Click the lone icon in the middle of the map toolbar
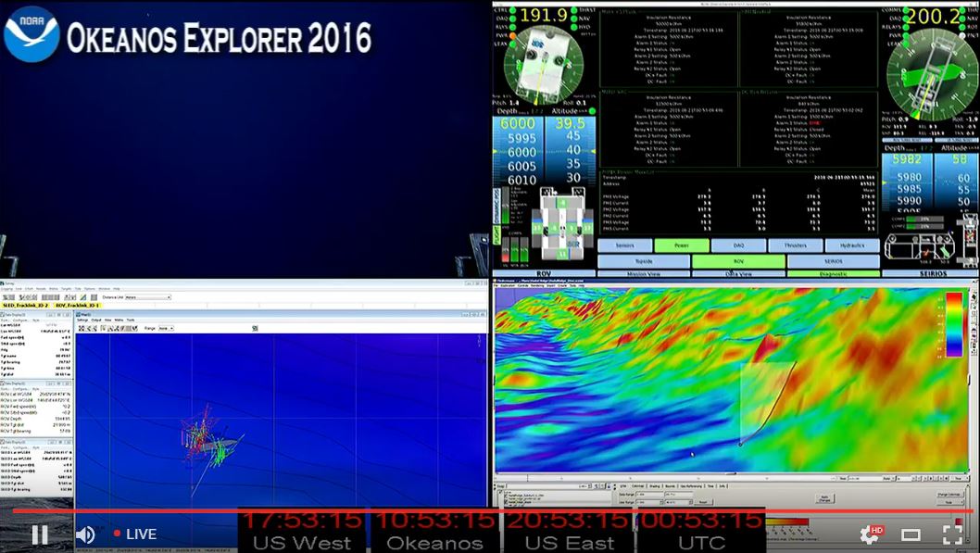The width and height of the screenshot is (980, 553). (x=255, y=328)
